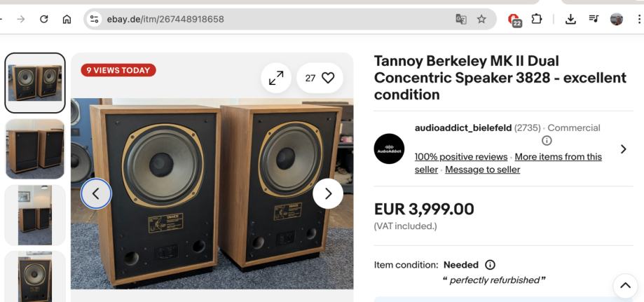Click the address bar URL field
This screenshot has height=302, width=644.
[x=266, y=20]
